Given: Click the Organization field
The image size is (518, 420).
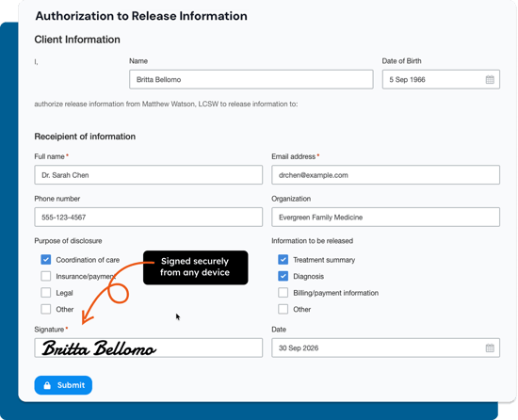Looking at the screenshot, I should (385, 217).
